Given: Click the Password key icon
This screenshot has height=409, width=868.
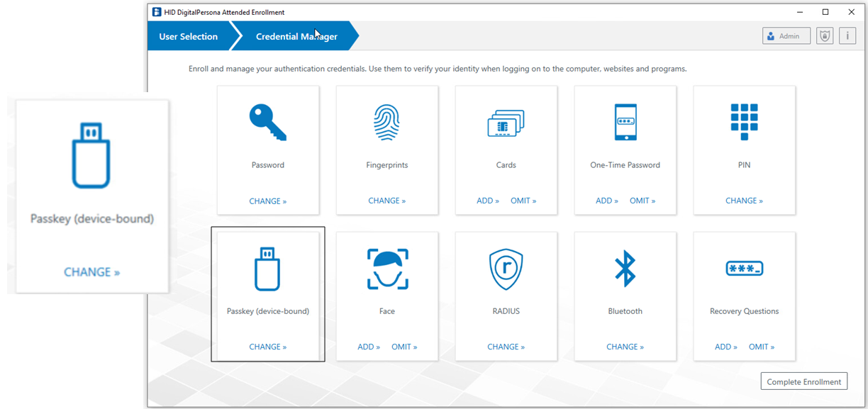Looking at the screenshot, I should click(267, 123).
